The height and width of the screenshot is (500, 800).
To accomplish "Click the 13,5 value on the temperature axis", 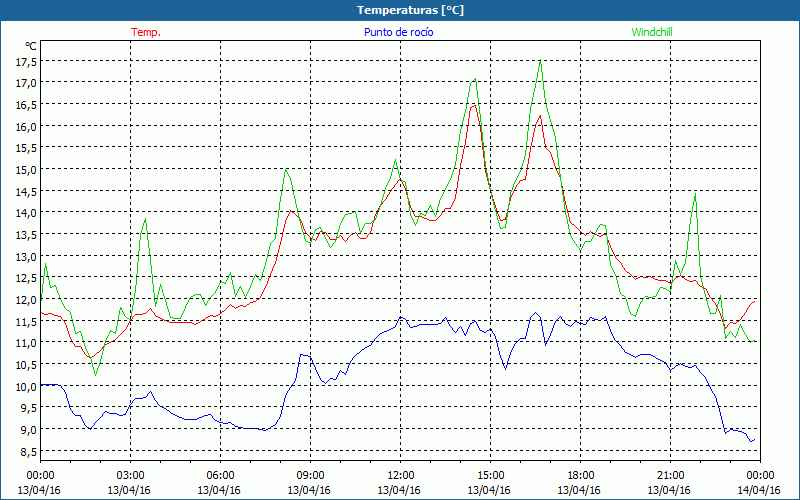I will (27, 235).
